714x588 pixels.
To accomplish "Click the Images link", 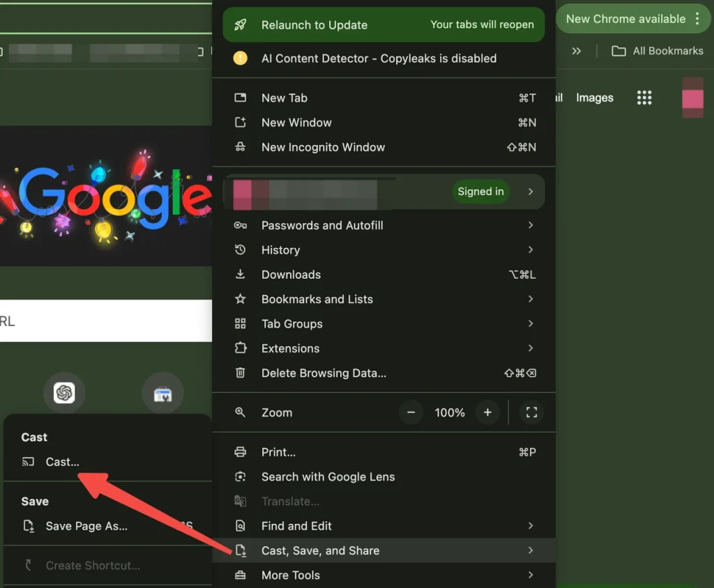I will 594,98.
